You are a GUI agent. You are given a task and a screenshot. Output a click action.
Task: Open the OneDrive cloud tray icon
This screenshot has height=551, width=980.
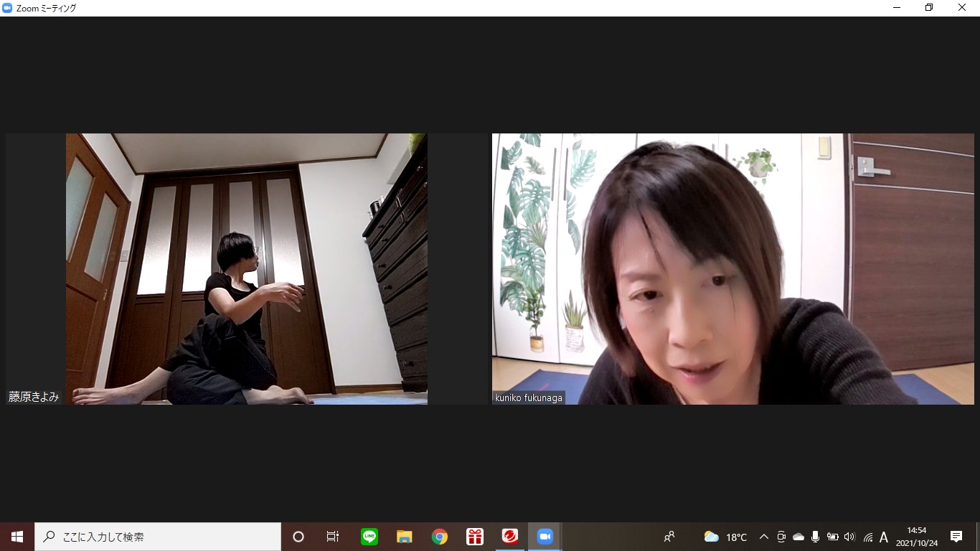(798, 537)
